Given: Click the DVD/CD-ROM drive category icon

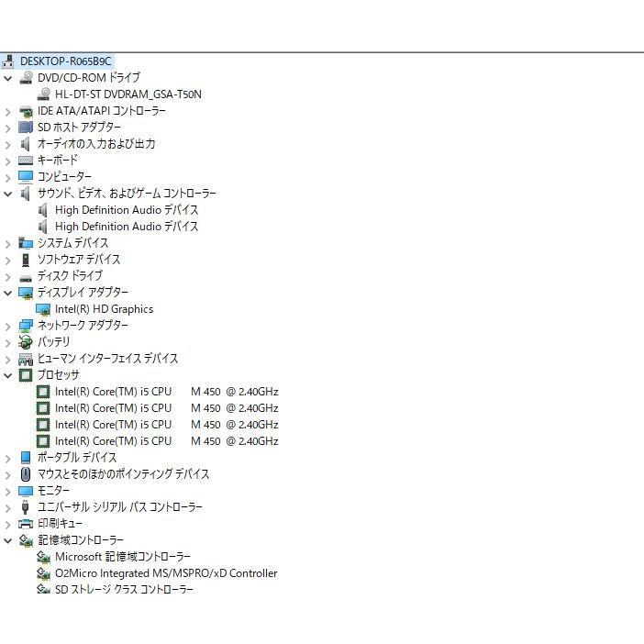Looking at the screenshot, I should 26,78.
